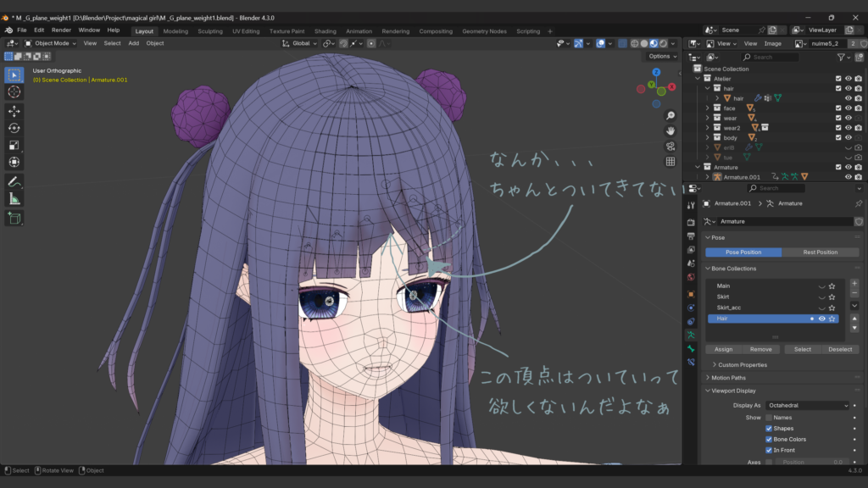The image size is (868, 488).
Task: Toggle visibility of the Hair bone collection
Action: tap(822, 319)
